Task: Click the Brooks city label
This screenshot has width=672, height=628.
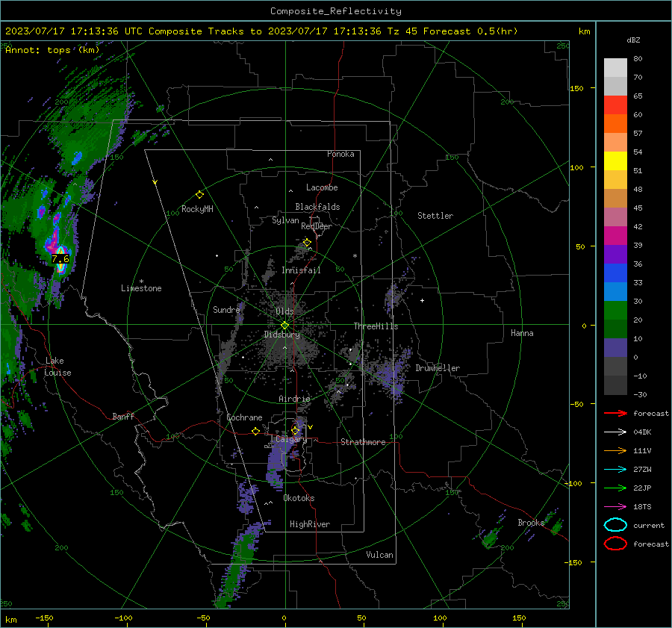Action: point(531,523)
